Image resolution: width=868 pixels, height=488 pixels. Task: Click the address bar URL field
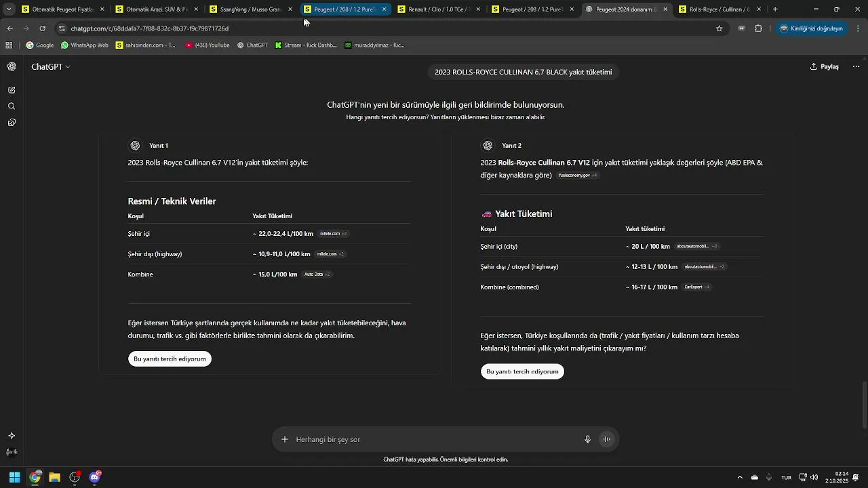click(390, 28)
